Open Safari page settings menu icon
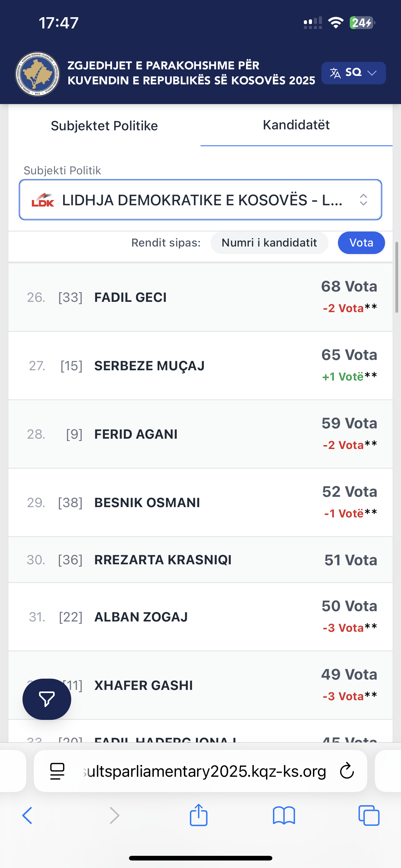The width and height of the screenshot is (401, 868). (57, 771)
